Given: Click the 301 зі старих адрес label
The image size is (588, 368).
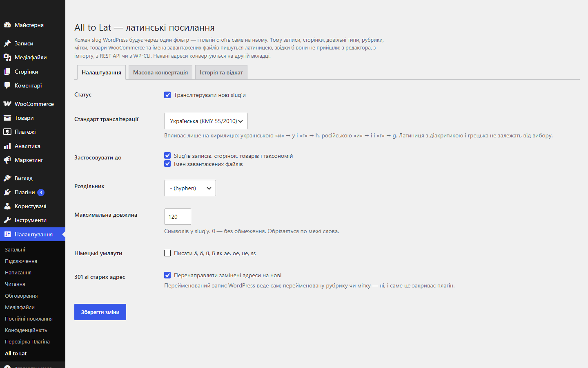Looking at the screenshot, I should point(100,277).
